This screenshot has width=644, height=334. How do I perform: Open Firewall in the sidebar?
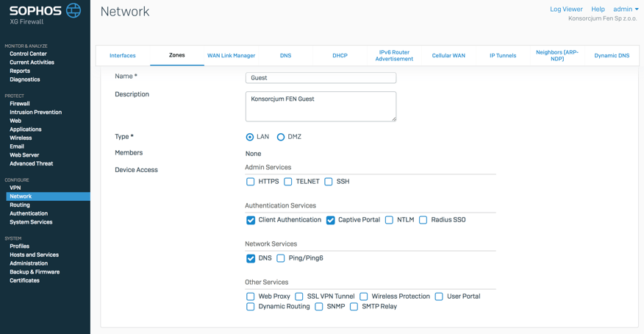point(20,104)
